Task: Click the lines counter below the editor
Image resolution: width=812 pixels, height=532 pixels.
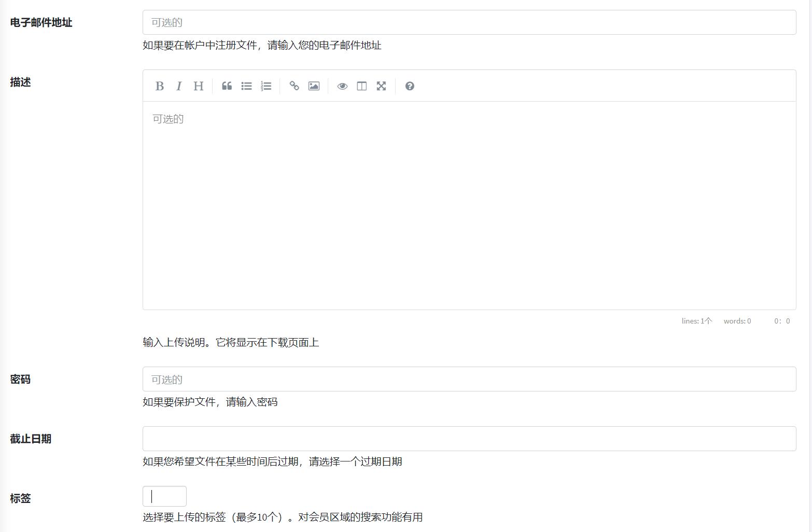Action: (x=696, y=321)
